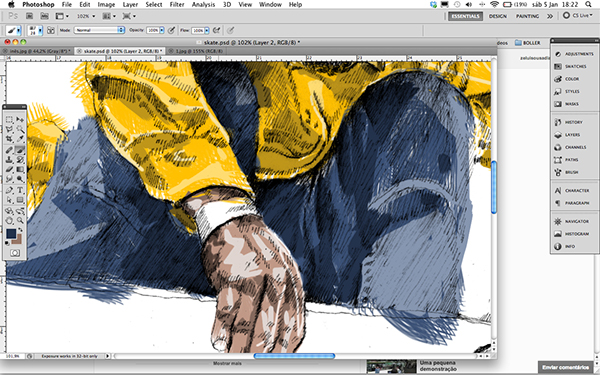Switch to the Painting workspace

click(x=527, y=16)
